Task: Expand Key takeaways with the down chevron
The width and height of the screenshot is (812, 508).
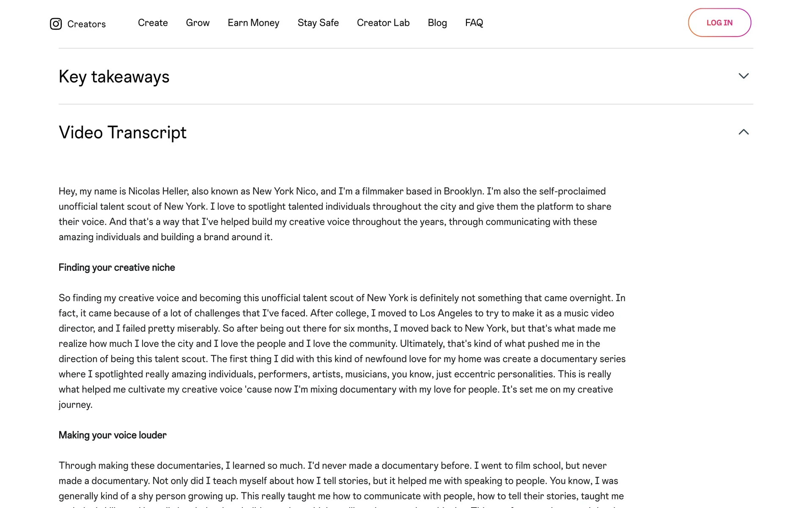Action: pyautogui.click(x=743, y=76)
